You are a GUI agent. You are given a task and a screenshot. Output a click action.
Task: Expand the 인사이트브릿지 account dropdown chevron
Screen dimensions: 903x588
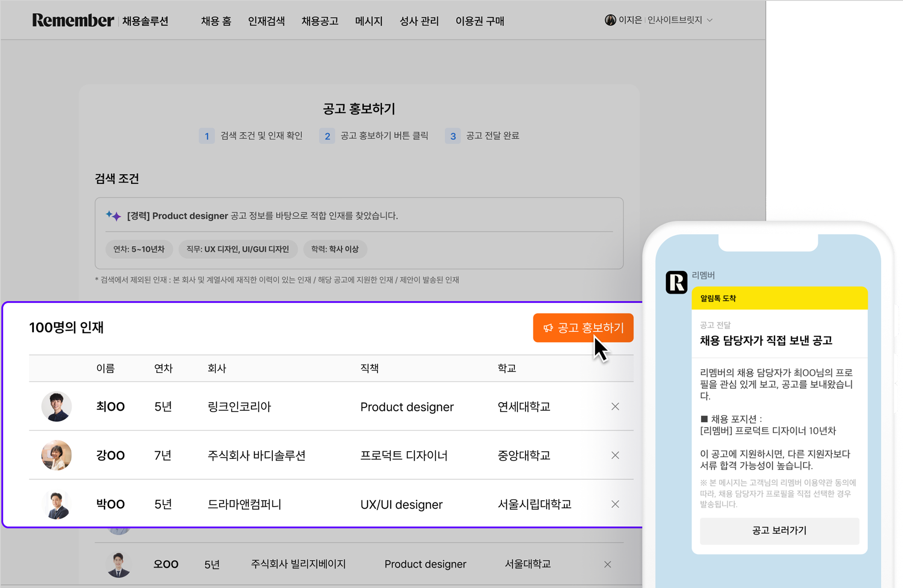[x=710, y=20]
